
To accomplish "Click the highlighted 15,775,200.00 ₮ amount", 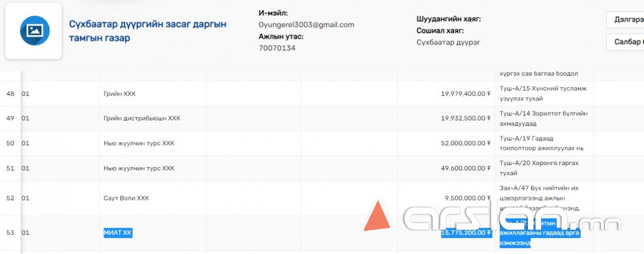I will tap(465, 233).
